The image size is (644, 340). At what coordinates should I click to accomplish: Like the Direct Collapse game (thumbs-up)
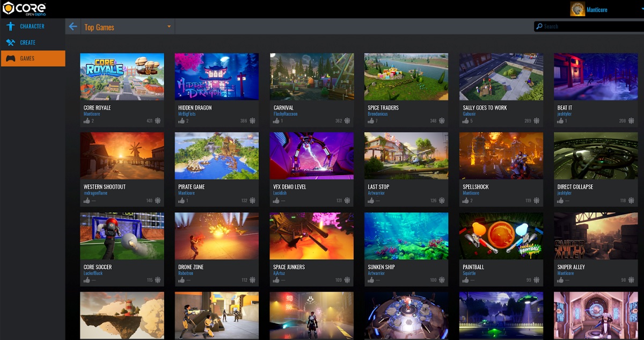[560, 200]
